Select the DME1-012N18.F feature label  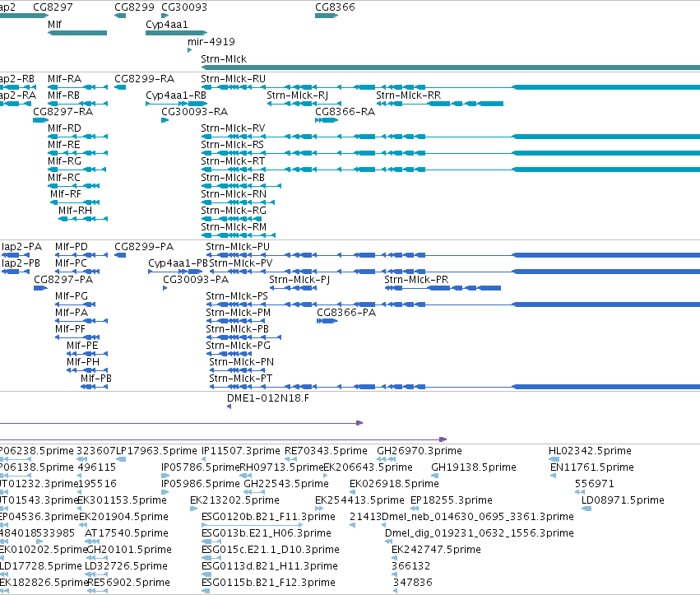tap(268, 398)
